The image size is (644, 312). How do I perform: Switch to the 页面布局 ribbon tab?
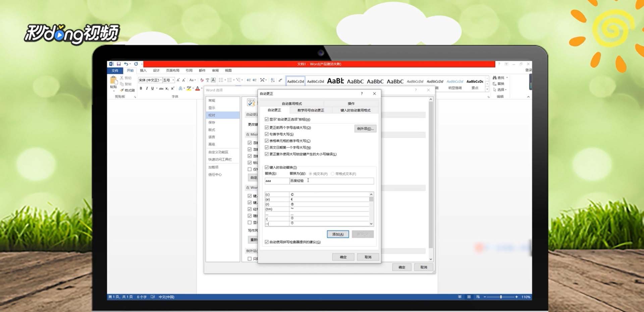click(173, 70)
